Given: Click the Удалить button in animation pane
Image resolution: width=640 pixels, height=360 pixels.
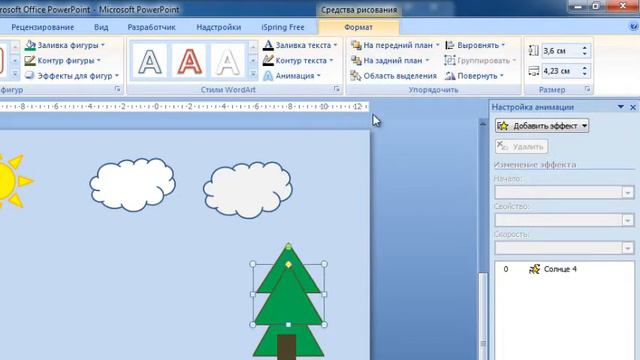Looking at the screenshot, I should coord(522,147).
